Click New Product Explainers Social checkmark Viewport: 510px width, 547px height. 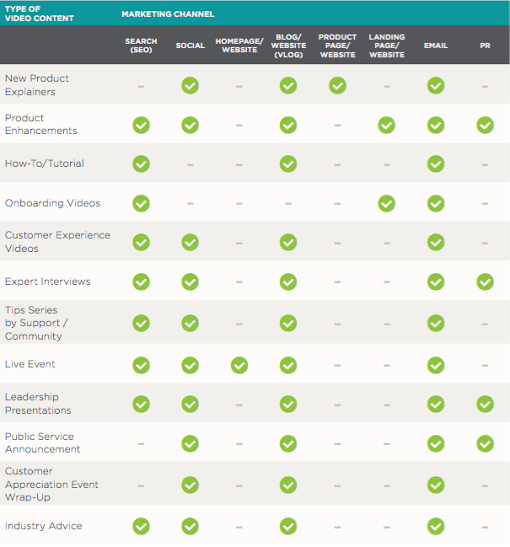[x=190, y=85]
